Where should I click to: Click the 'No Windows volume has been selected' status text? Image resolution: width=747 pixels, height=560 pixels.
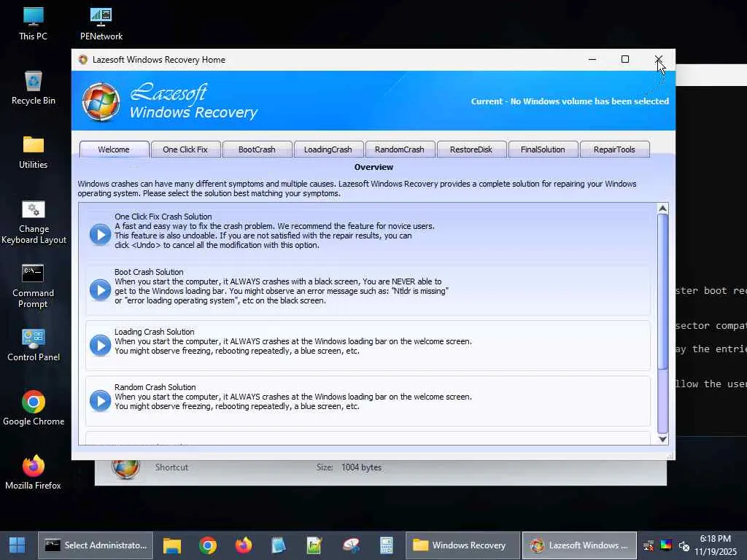[x=589, y=101]
